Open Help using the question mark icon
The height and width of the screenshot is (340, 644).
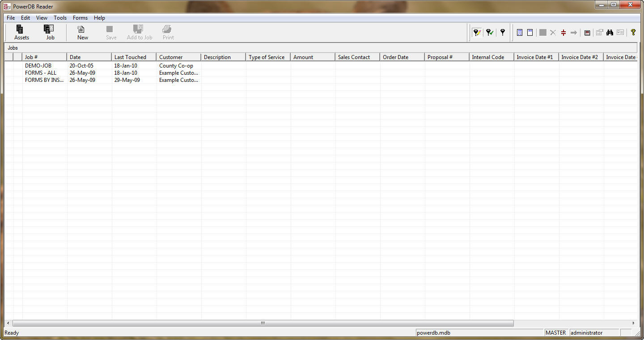tap(634, 32)
